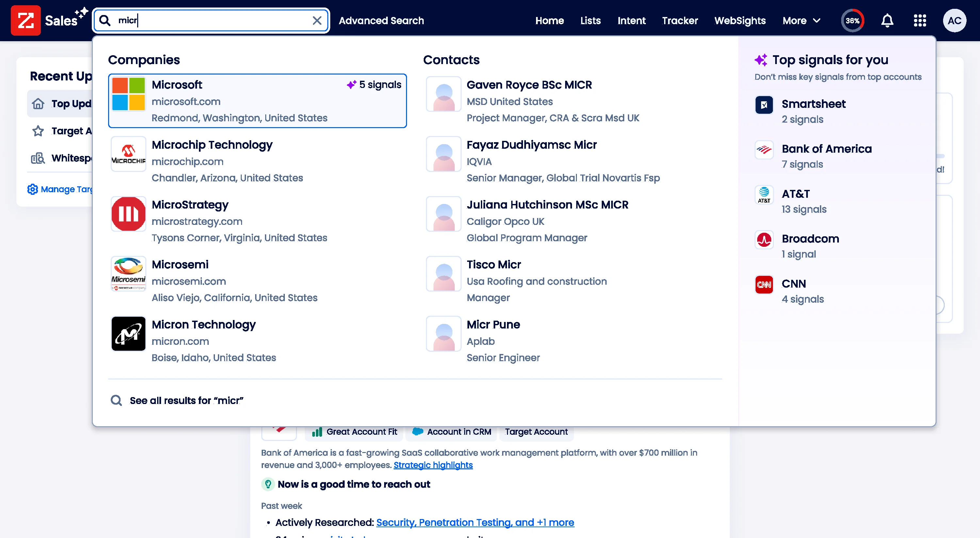Click the Advanced Search link
980x538 pixels.
tap(382, 21)
